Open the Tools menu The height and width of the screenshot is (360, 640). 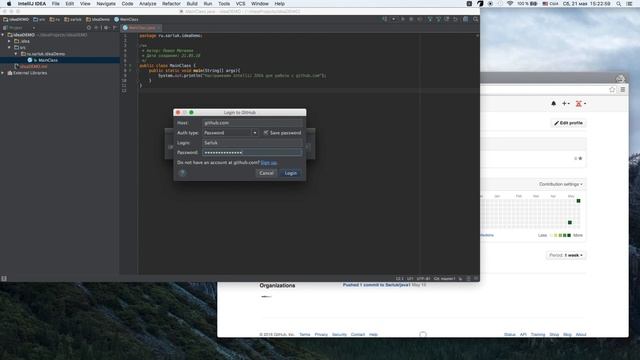pos(224,4)
